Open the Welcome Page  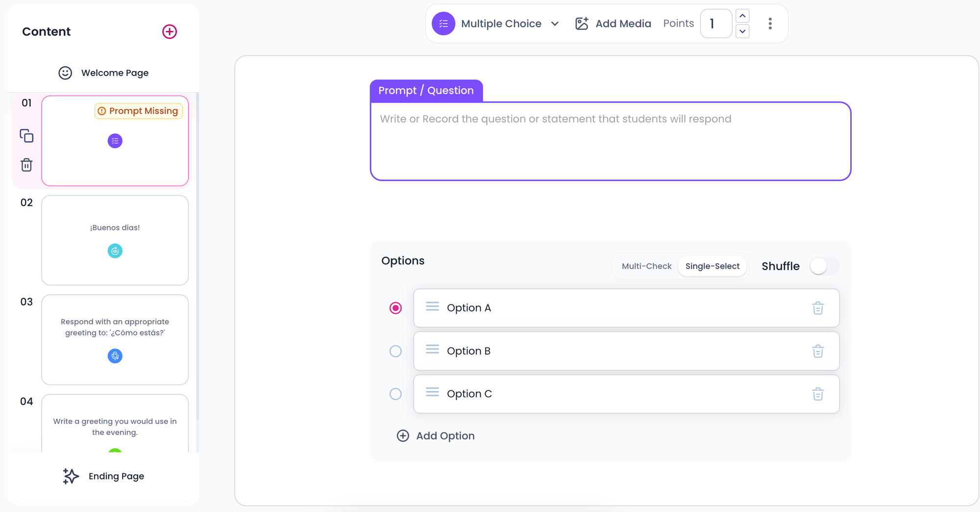(103, 73)
